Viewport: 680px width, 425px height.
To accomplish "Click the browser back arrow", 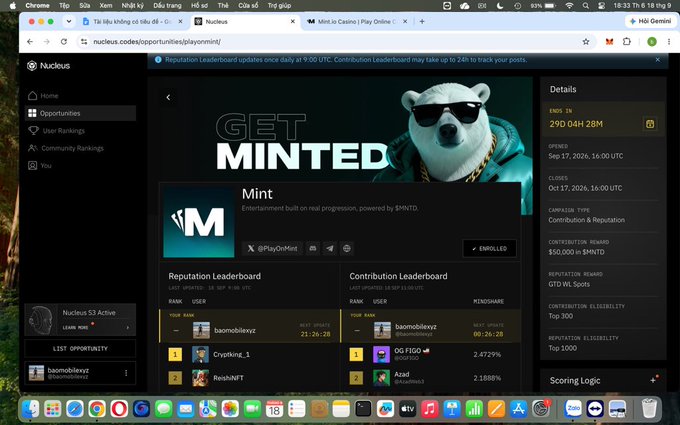I will pyautogui.click(x=30, y=42).
